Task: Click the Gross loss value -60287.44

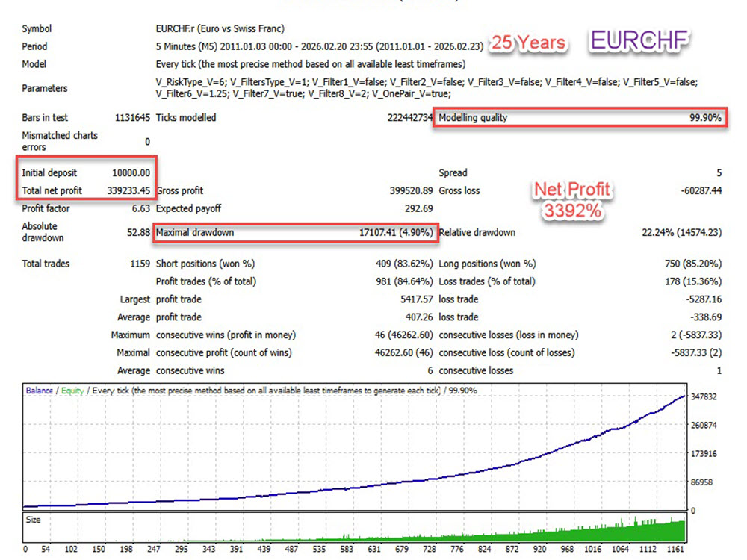Action: (x=701, y=190)
